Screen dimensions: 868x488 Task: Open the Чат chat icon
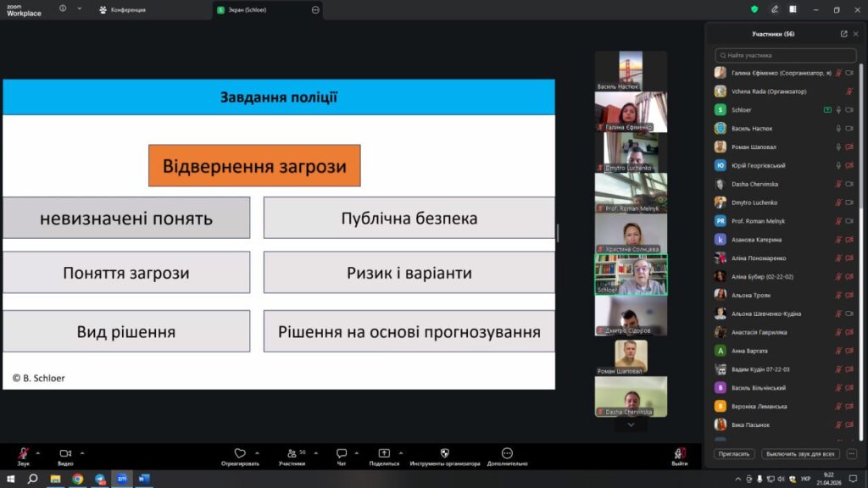click(x=342, y=453)
